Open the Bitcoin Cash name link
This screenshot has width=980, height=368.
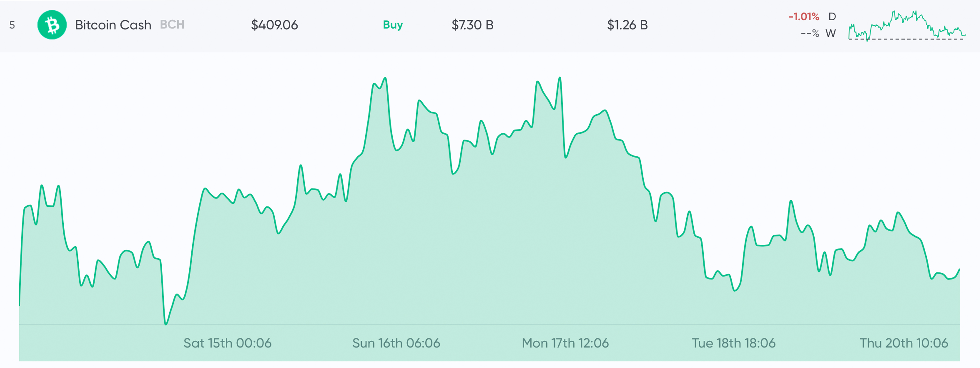point(113,25)
